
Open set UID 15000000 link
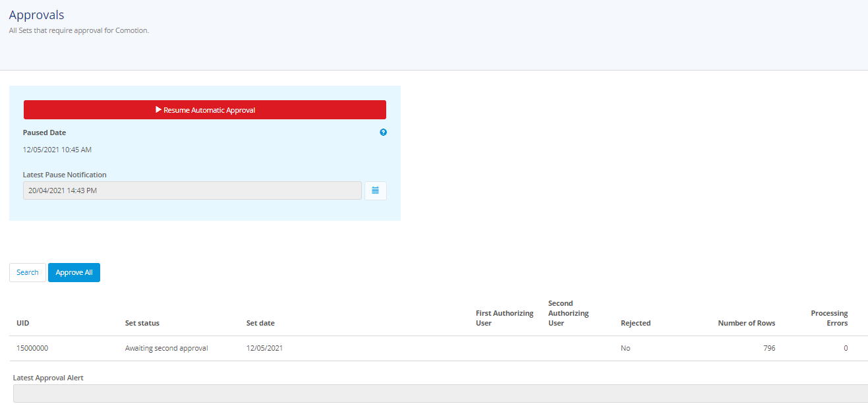click(x=32, y=348)
